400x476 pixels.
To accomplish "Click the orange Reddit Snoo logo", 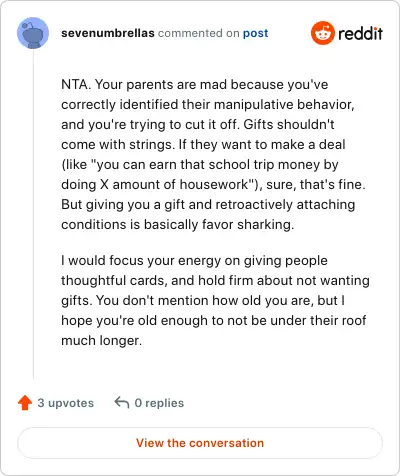I will tap(322, 33).
